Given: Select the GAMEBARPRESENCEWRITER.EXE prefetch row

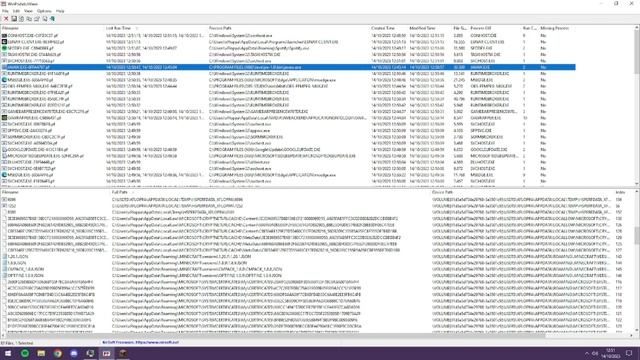Looking at the screenshot, I should (x=288, y=111).
